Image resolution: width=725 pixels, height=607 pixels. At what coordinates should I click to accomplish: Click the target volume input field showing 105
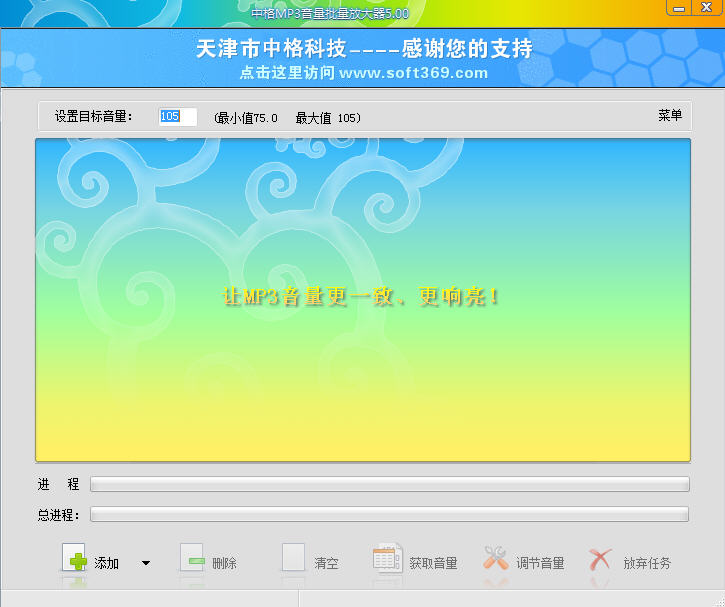point(178,116)
